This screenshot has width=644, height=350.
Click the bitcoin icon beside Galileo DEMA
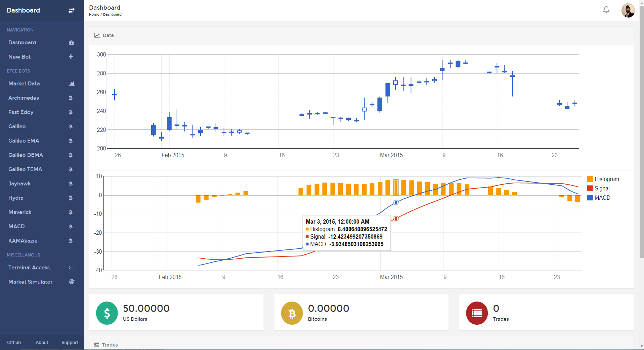tap(71, 155)
